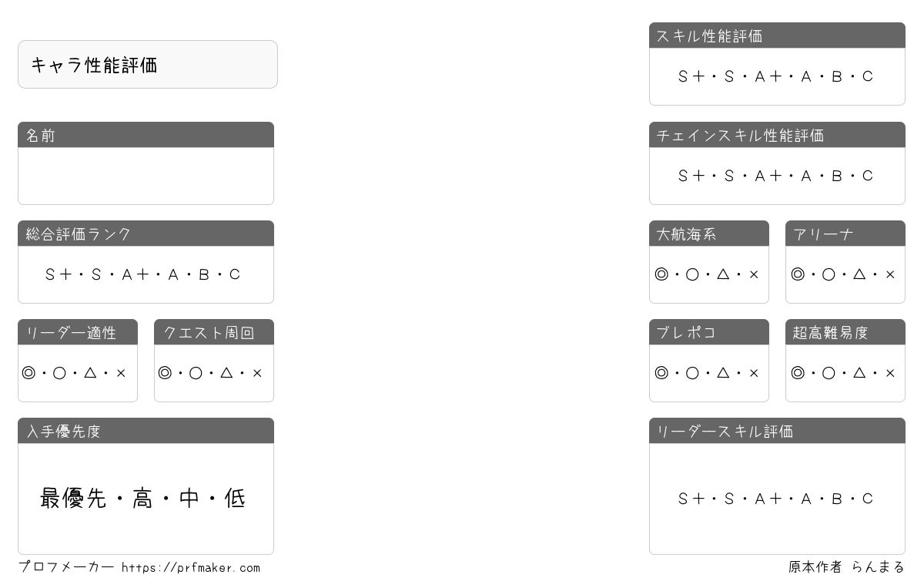
Task: Choose 低 in 入手優先度 box
Action: click(235, 499)
